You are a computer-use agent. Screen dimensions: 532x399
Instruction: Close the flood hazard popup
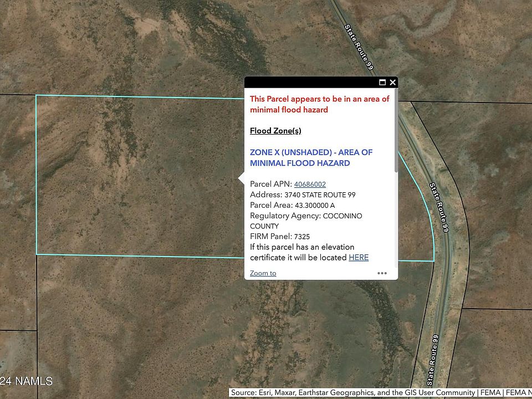pyautogui.click(x=392, y=83)
